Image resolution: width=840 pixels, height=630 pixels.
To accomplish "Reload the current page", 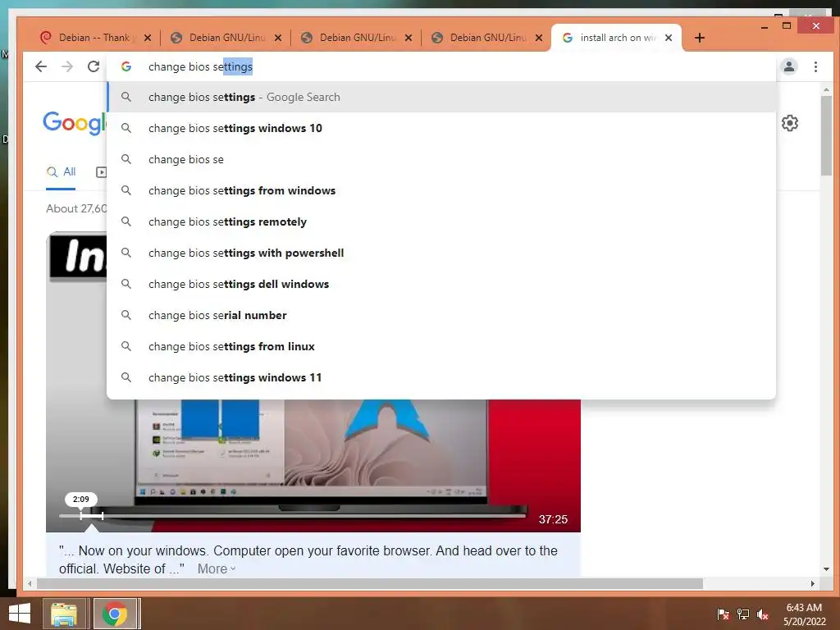I will pyautogui.click(x=94, y=66).
